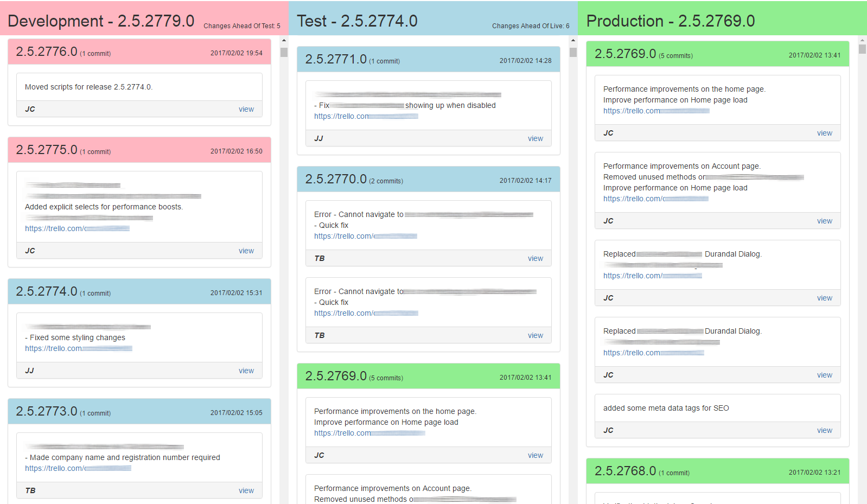Image resolution: width=867 pixels, height=504 pixels.
Task: Click 'Changes Ahead Of Test: 5' label
Action: pyautogui.click(x=242, y=26)
